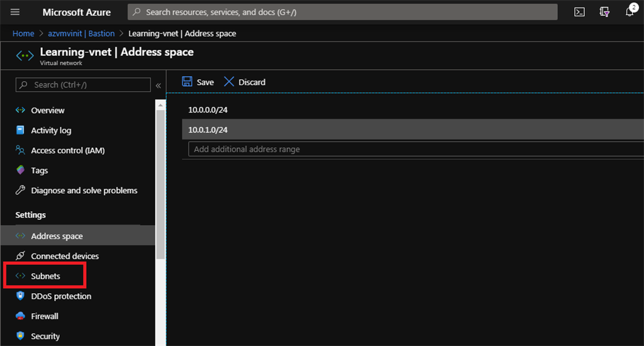644x346 pixels.
Task: Focus the global search resources field
Action: point(343,12)
